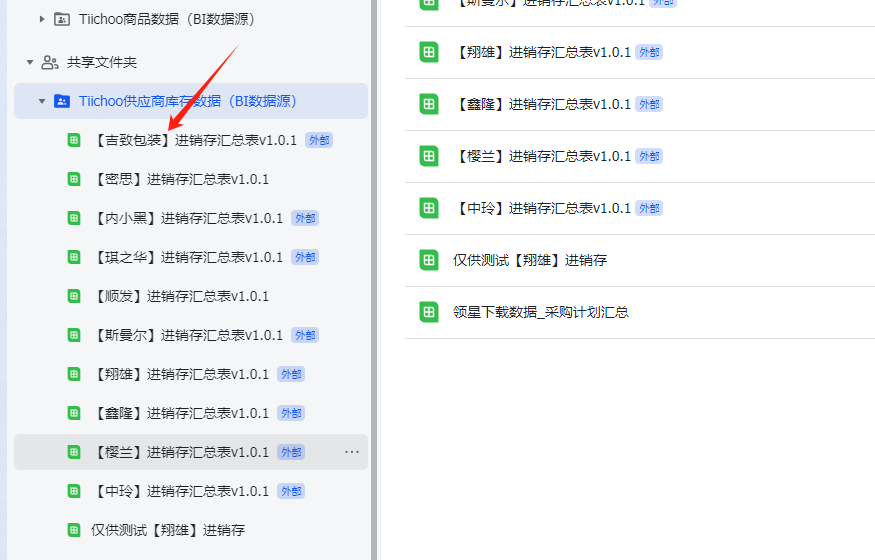Open 【顺发】进销存汇总表v1.0.1 in sidebar

180,296
